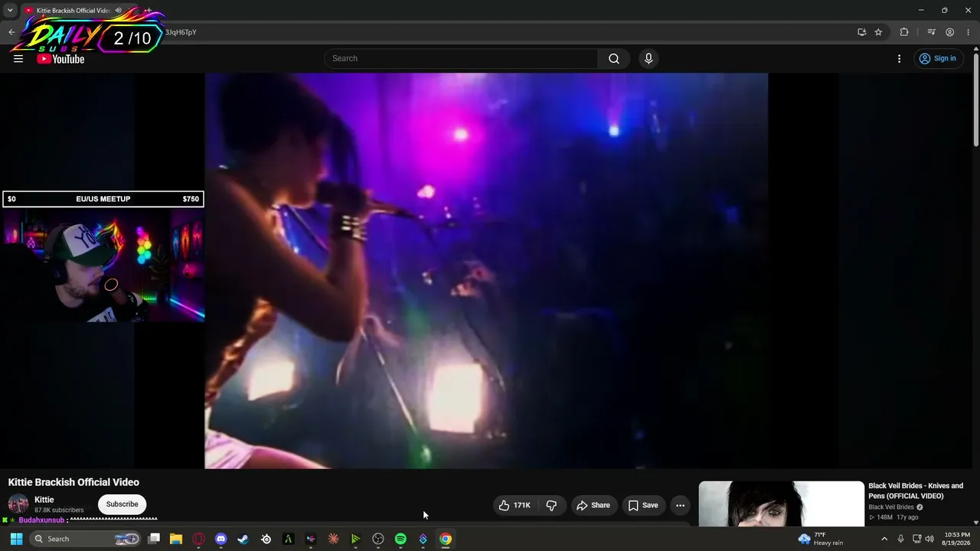Save the video to a playlist
Viewport: 980px width, 551px height.
(643, 505)
